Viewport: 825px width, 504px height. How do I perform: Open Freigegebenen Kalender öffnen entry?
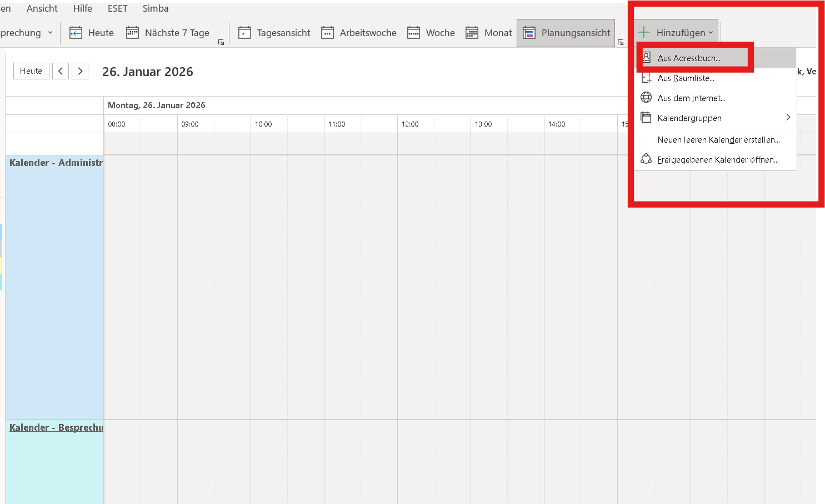(x=718, y=160)
